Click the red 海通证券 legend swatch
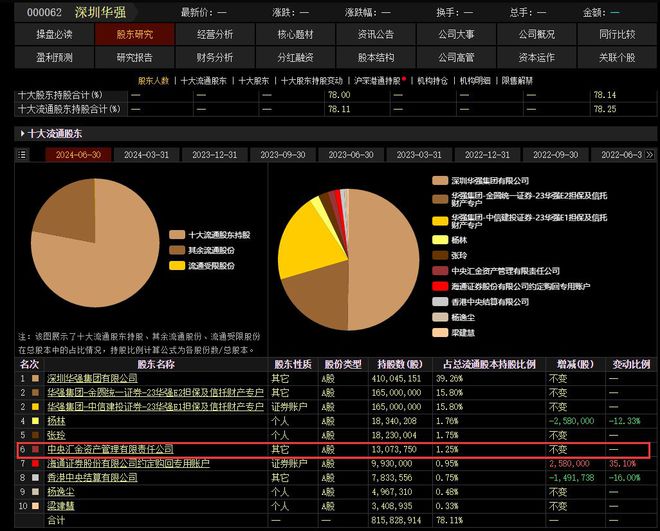 click(440, 286)
